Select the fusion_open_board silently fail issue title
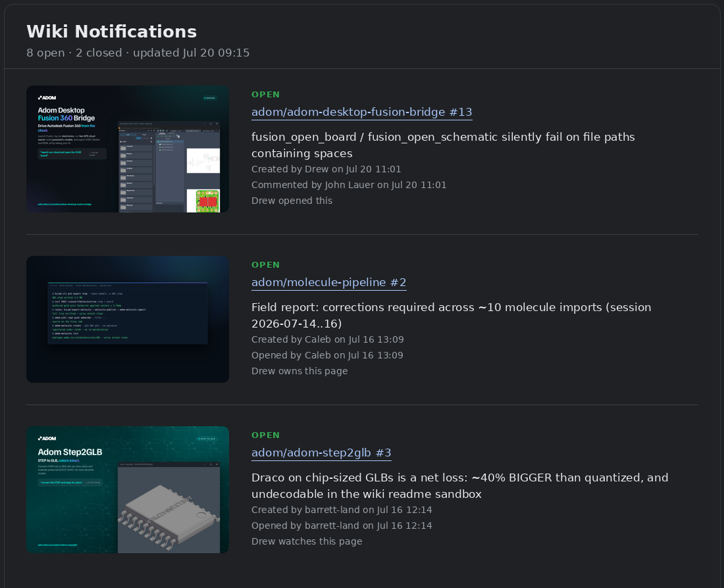This screenshot has height=588, width=724. [x=443, y=145]
